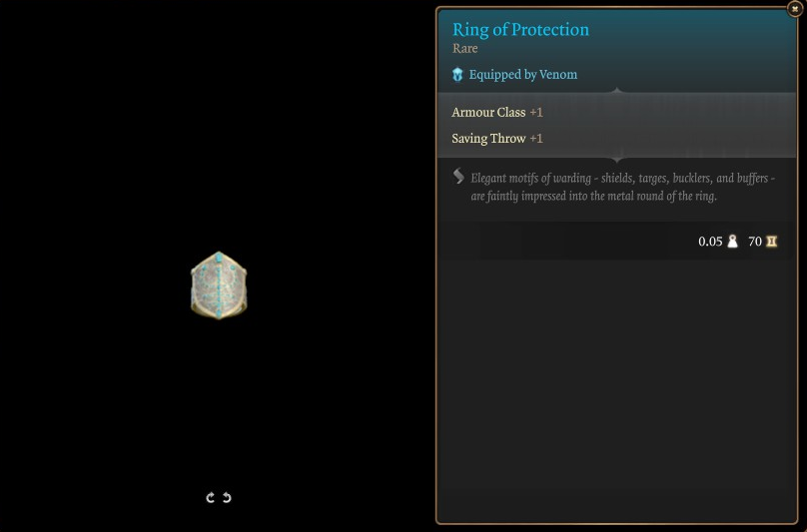
Task: Click the upward notch atop the stats block
Action: tap(616, 91)
